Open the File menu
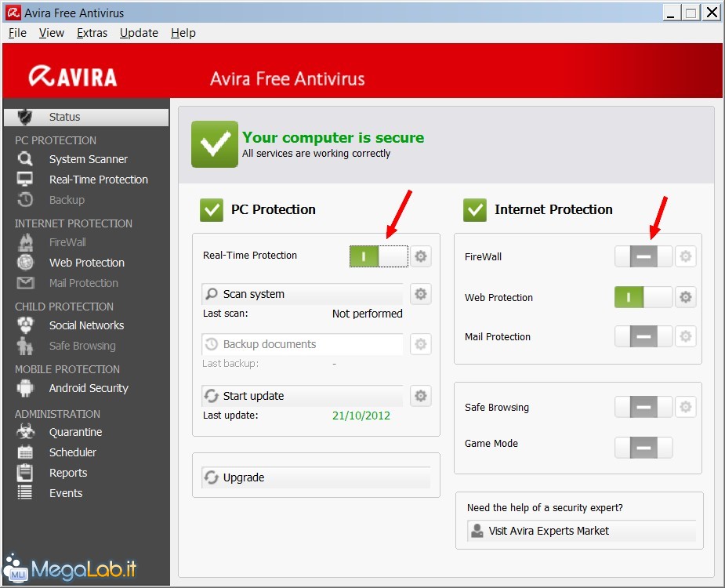725x588 pixels. [x=17, y=33]
